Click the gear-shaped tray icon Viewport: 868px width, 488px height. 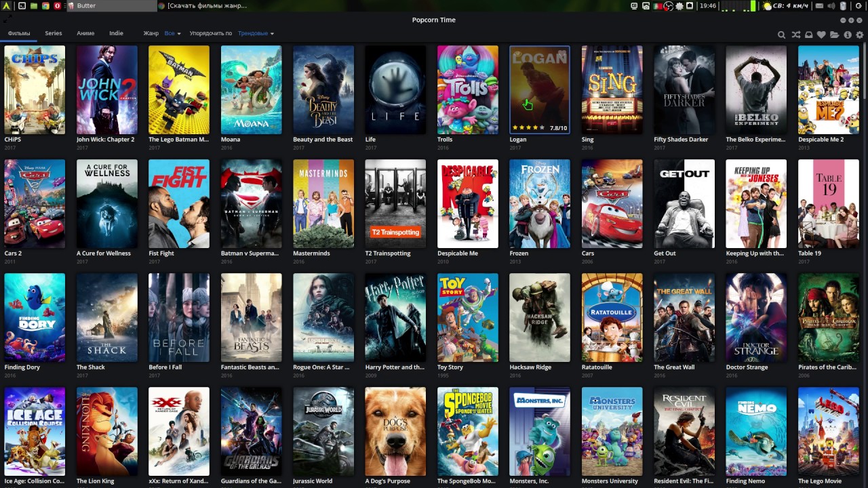pos(679,6)
